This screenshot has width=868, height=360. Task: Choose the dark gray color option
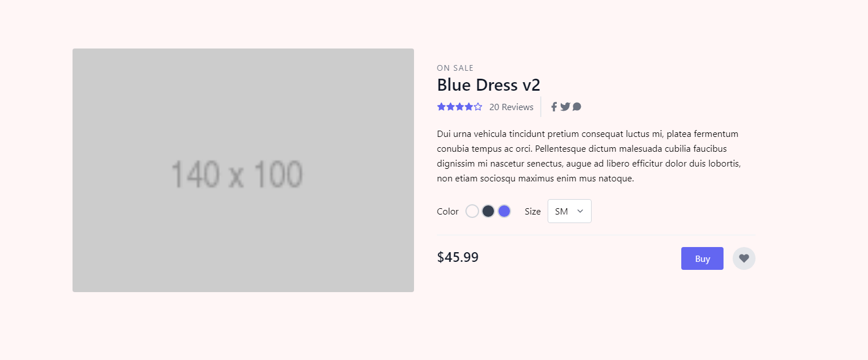pos(488,211)
